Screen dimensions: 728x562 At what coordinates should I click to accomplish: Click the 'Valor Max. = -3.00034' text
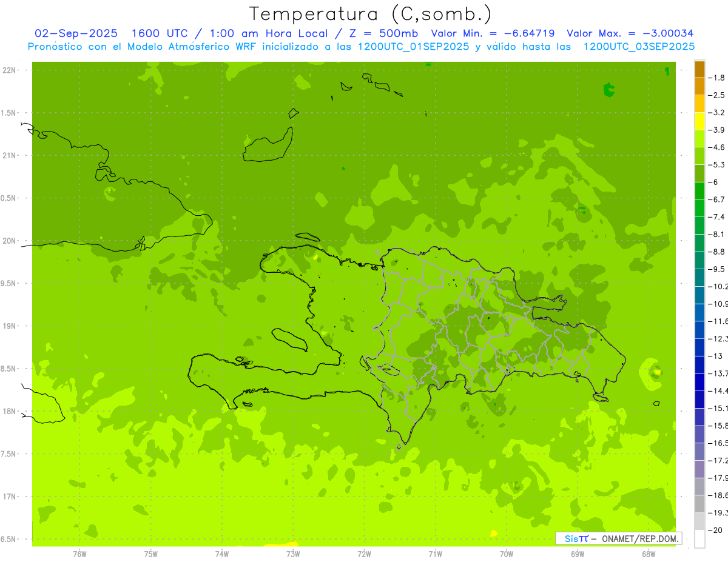tap(630, 33)
